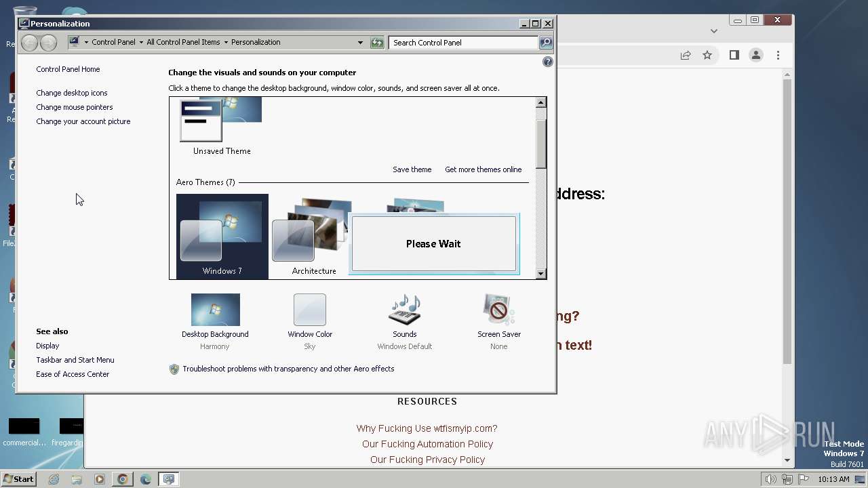Open Windows Explorer from the taskbar
Viewport: 868px width, 488px height.
77,479
